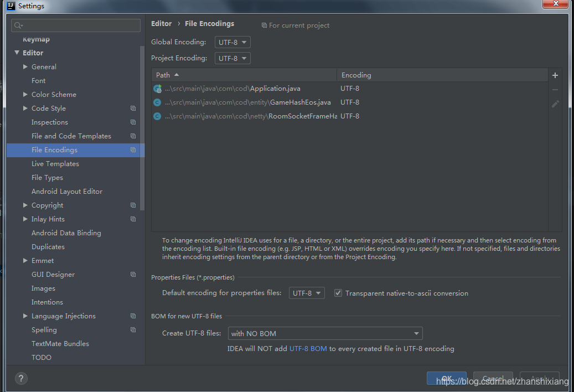Image resolution: width=574 pixels, height=392 pixels.
Task: Click project-level icon next to Inspections
Action: [x=133, y=122]
